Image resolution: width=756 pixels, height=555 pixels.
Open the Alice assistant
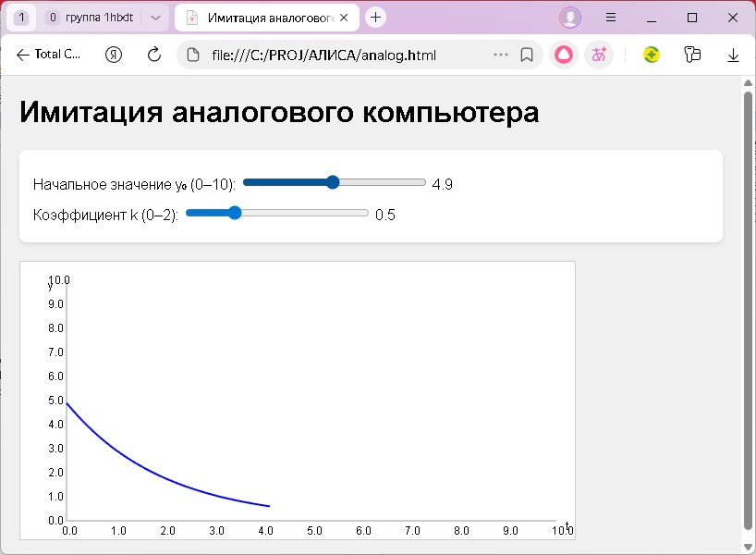click(x=563, y=55)
